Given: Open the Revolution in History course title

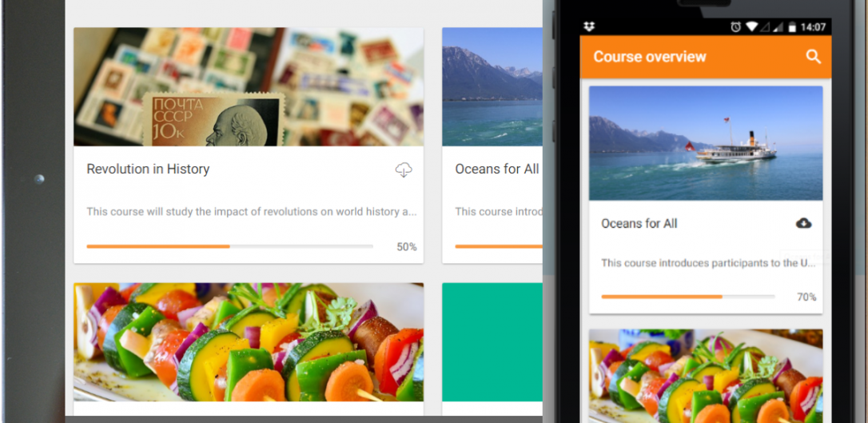Looking at the screenshot, I should [148, 169].
